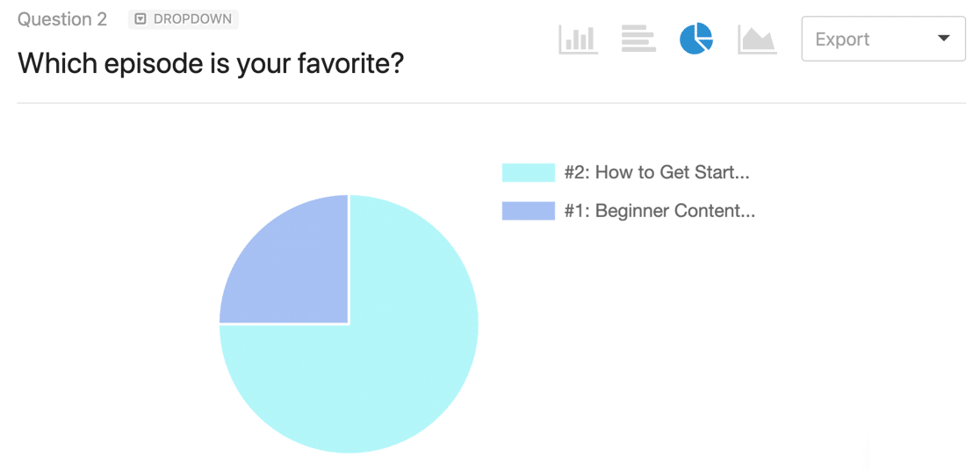980x471 pixels.
Task: Click the small dropdown-type icon in the badge
Action: pos(141,19)
